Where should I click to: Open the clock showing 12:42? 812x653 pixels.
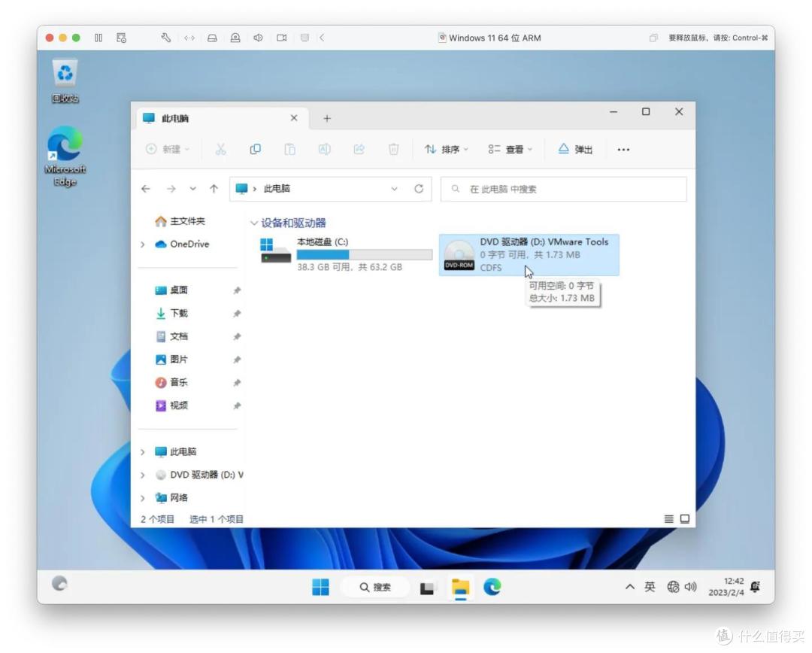tap(726, 587)
